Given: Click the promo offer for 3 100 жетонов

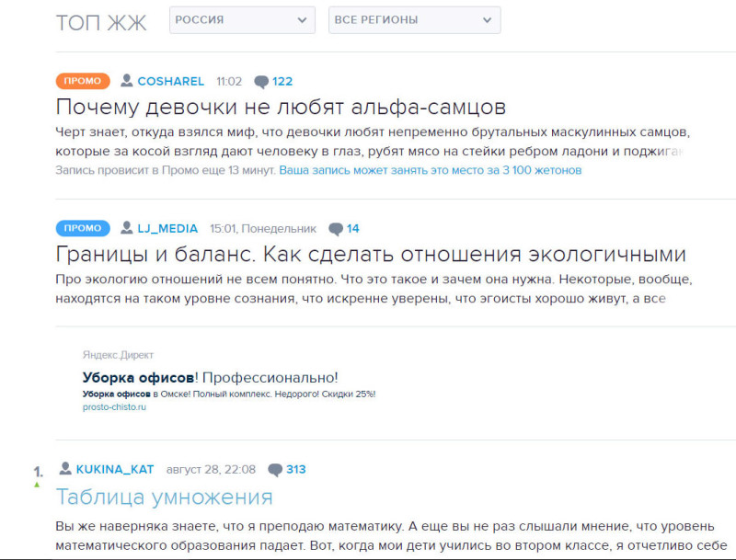Looking at the screenshot, I should (x=430, y=171).
